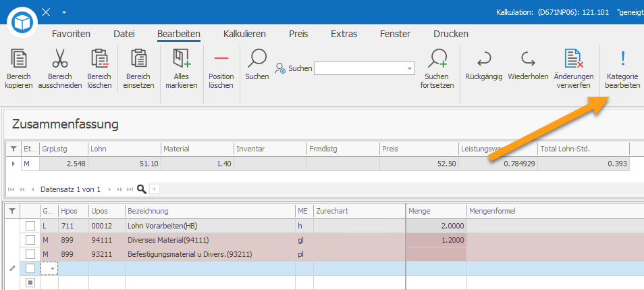Click Kategorie bearbeiten exclamation icon
The height and width of the screenshot is (290, 644).
623,58
